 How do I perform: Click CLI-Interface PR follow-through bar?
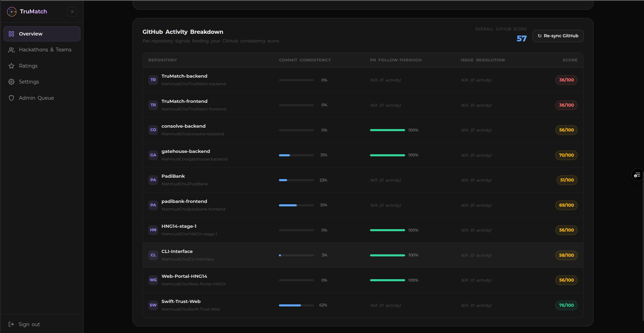click(x=388, y=255)
